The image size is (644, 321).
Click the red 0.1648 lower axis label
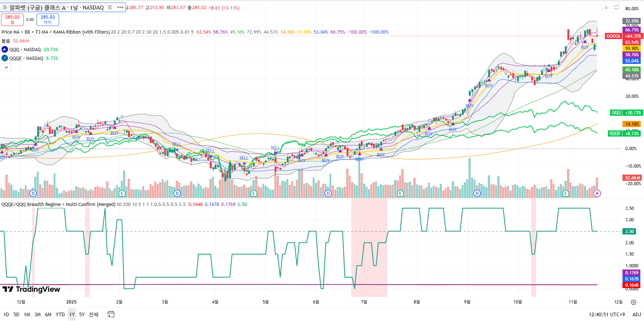(632, 285)
